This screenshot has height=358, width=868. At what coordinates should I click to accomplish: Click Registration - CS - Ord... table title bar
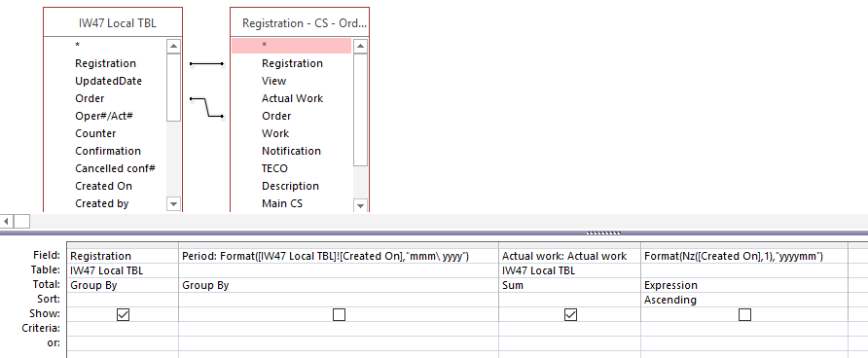(300, 22)
